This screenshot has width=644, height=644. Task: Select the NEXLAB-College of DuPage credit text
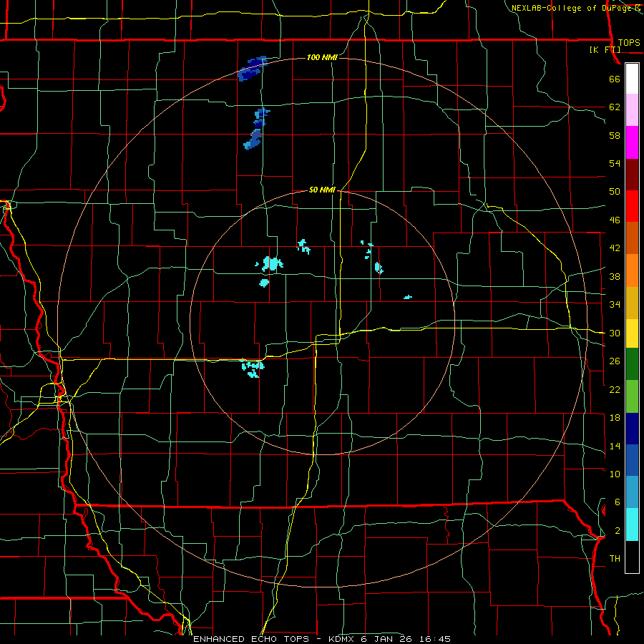click(575, 8)
